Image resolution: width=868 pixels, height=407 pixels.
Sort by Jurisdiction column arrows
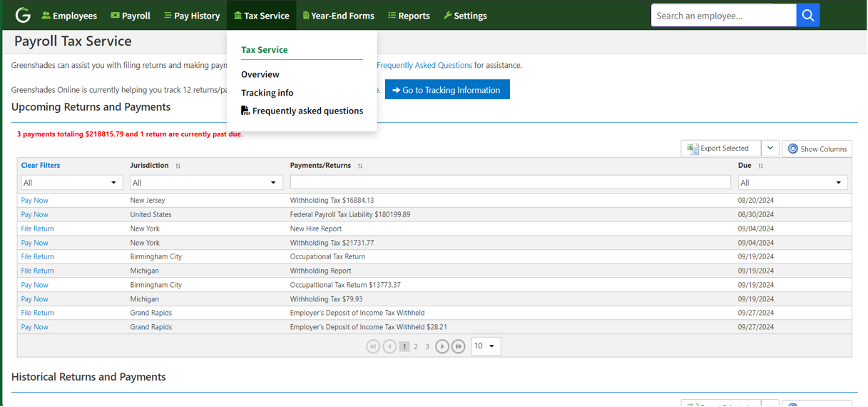coord(178,166)
